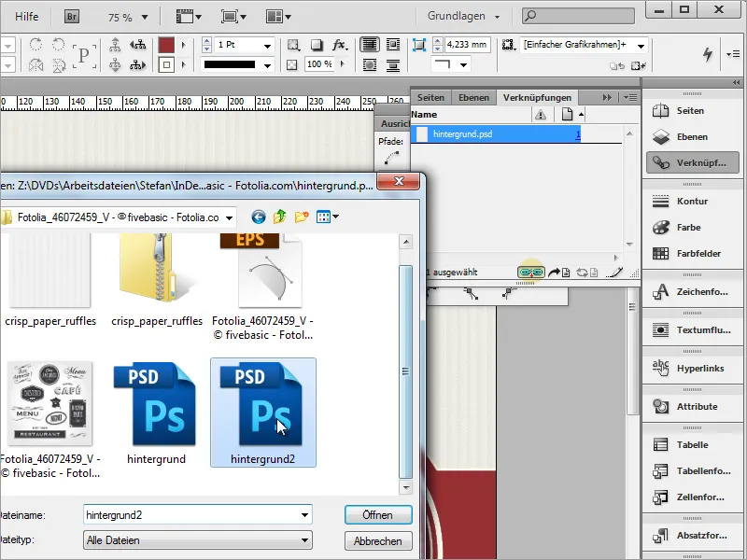Viewport: 747px width, 560px height.
Task: Open control panel flyout menu
Action: (x=733, y=54)
